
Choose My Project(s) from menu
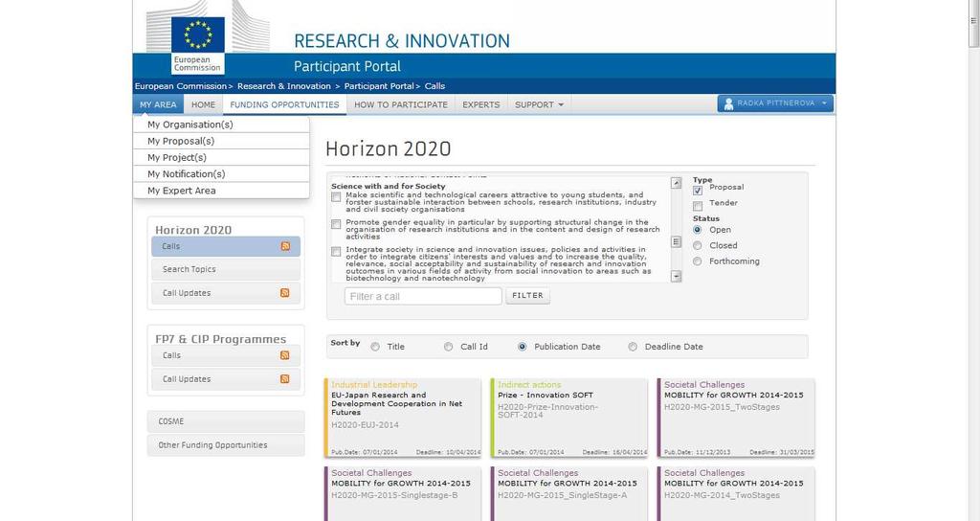pyautogui.click(x=221, y=158)
